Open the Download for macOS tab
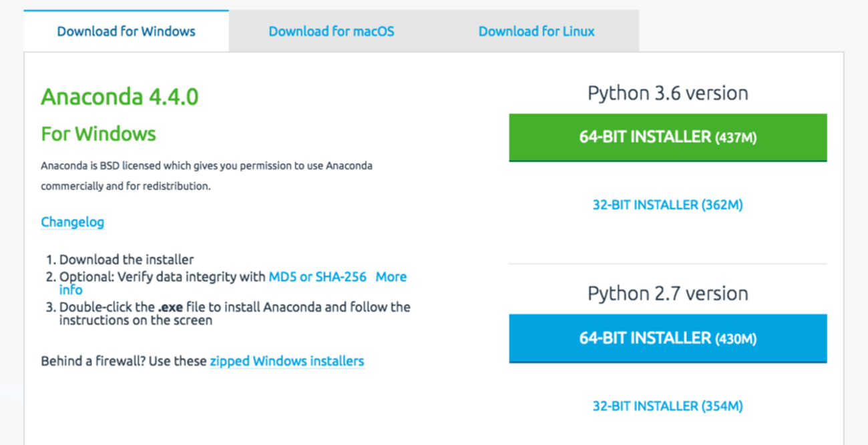The height and width of the screenshot is (445, 868). [331, 31]
